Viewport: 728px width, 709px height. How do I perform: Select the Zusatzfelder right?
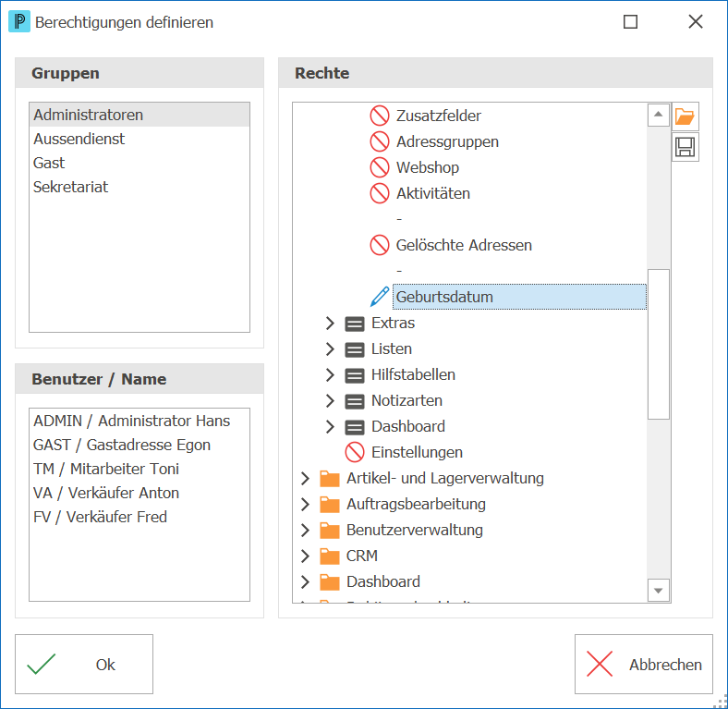[438, 116]
